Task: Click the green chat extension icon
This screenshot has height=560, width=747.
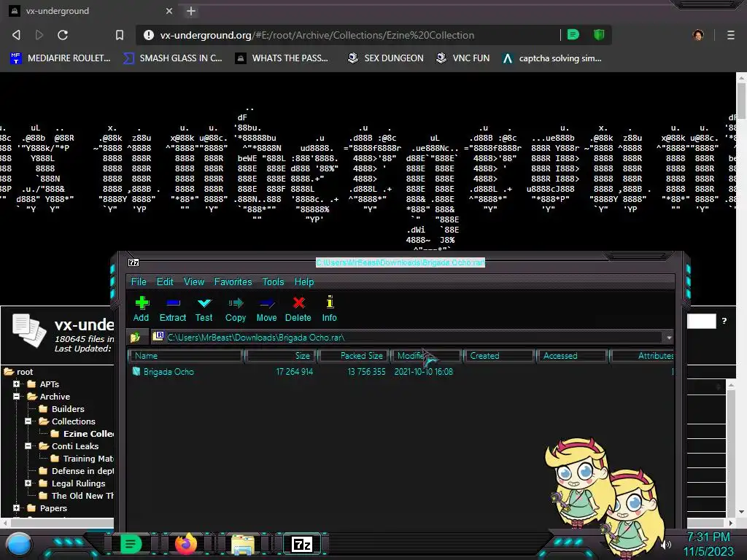Action: (x=573, y=35)
